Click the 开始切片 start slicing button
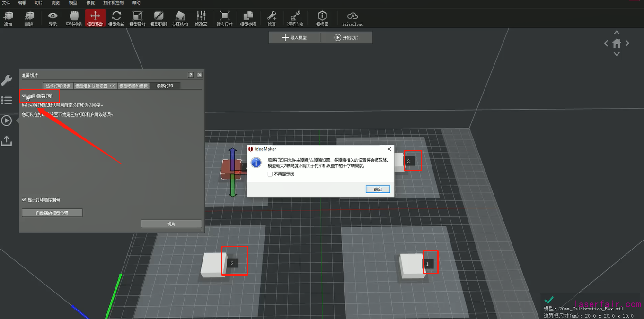Screen dimensions: 644x319 point(346,37)
